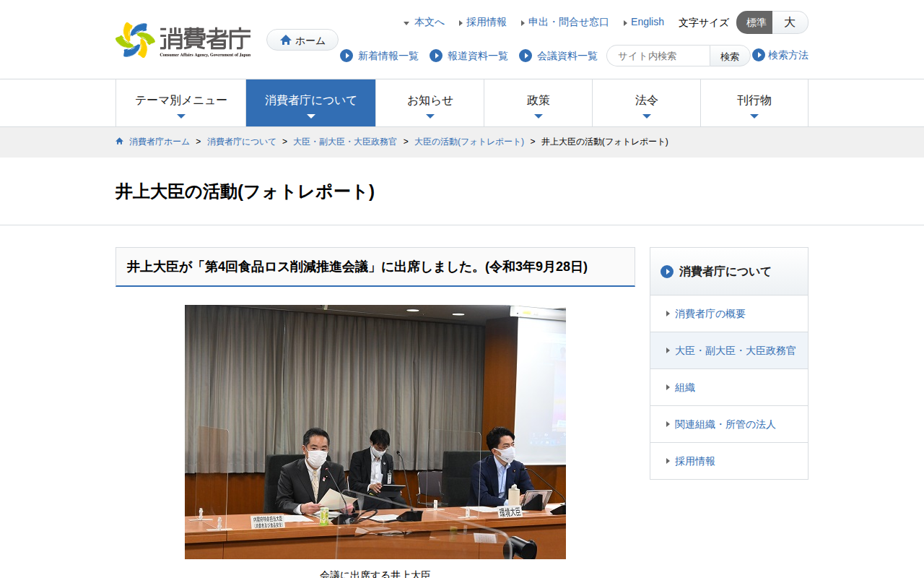The height and width of the screenshot is (578, 924).
Task: Open 大臣・副大臣・大臣政務官 in sidebar
Action: (x=729, y=350)
